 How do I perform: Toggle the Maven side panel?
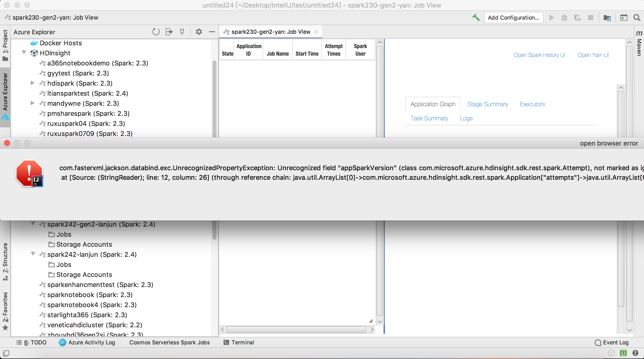click(639, 43)
